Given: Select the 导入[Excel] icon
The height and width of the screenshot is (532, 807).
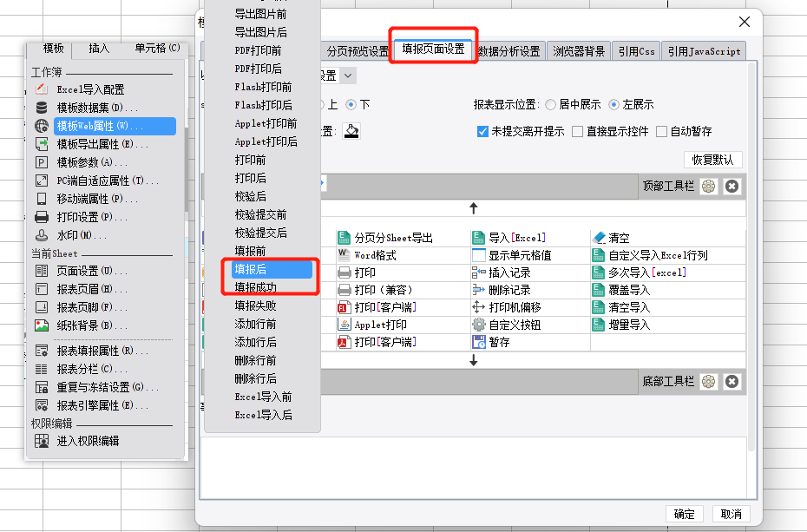Looking at the screenshot, I should (x=479, y=238).
